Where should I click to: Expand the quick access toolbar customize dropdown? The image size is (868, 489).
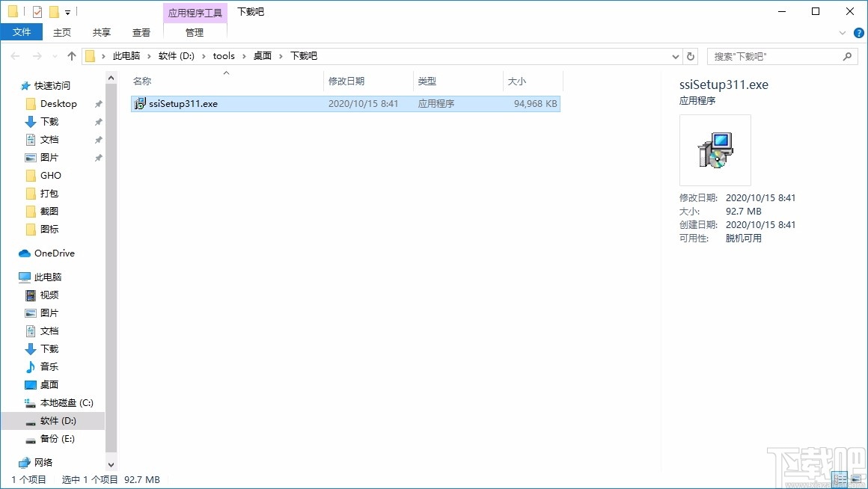pos(67,12)
